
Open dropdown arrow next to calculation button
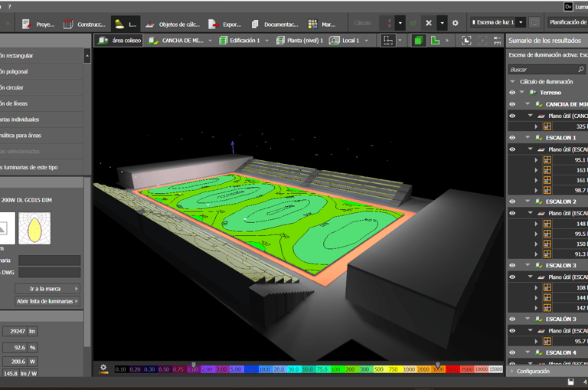click(400, 23)
